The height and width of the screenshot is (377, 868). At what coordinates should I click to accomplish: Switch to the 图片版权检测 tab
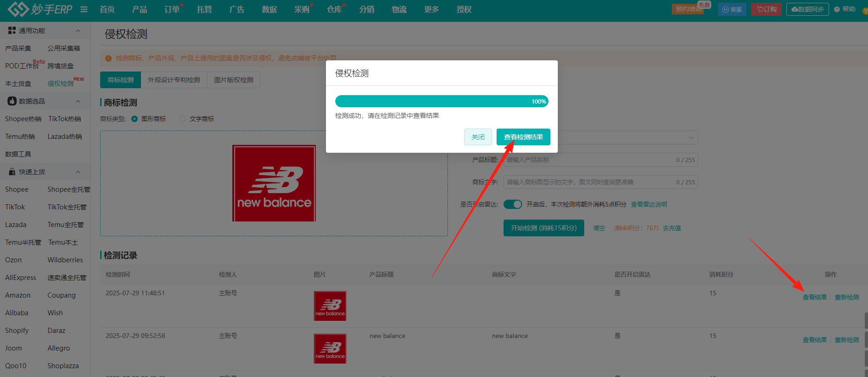[x=234, y=80]
